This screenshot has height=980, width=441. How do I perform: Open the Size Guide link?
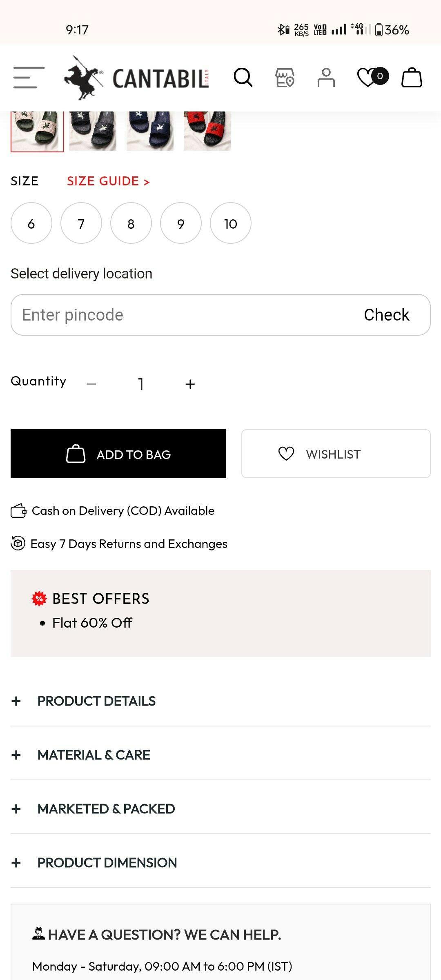[x=108, y=181]
